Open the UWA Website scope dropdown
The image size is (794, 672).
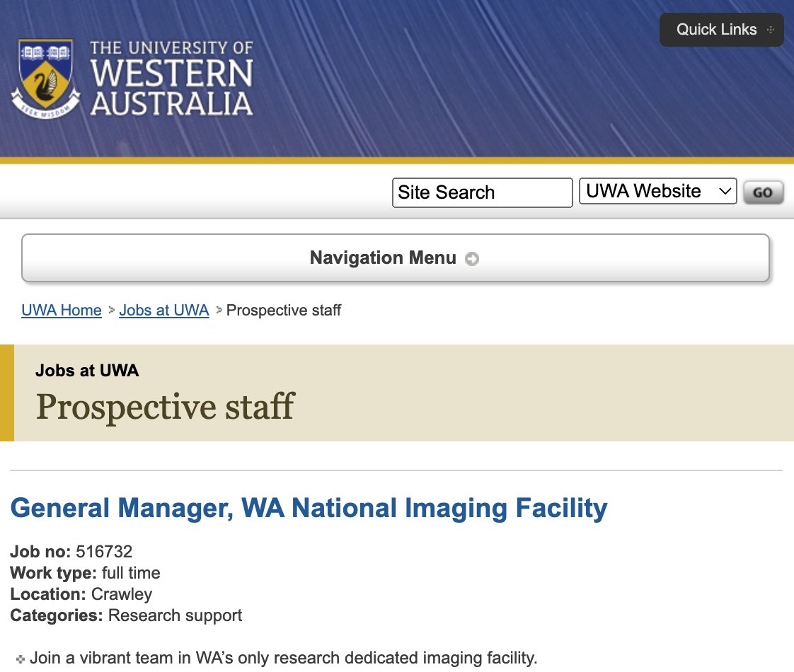(657, 191)
